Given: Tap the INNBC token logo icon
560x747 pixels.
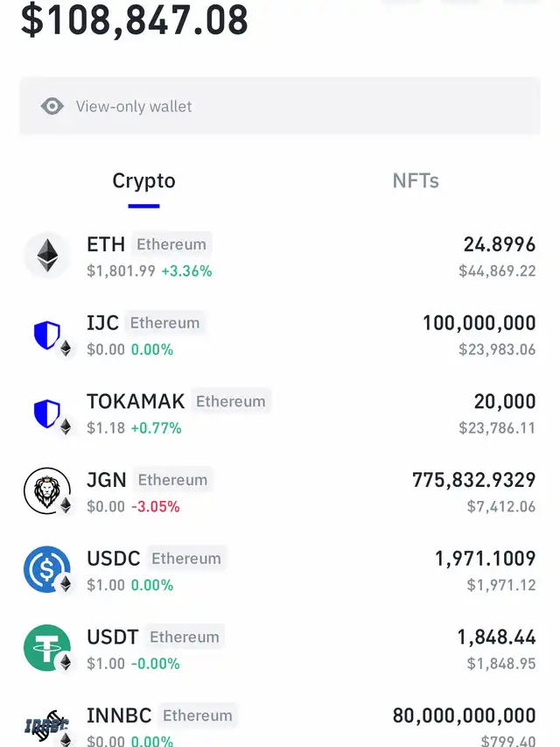Looking at the screenshot, I should (x=47, y=727).
